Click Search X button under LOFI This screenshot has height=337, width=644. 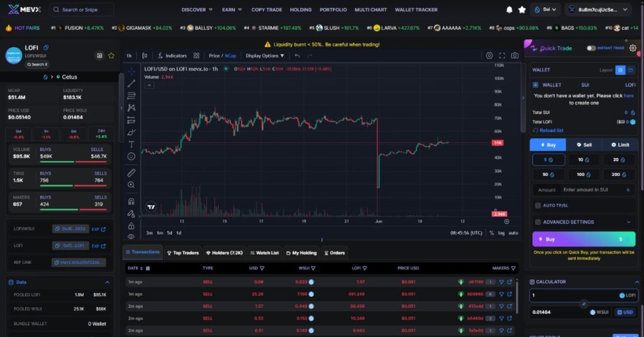[37, 64]
